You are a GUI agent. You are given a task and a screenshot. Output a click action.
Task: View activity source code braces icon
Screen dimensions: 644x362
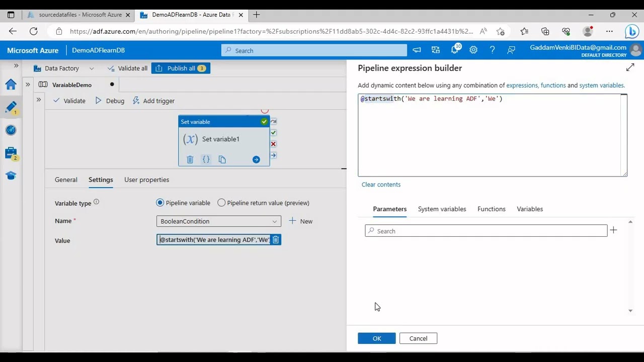coord(206,159)
